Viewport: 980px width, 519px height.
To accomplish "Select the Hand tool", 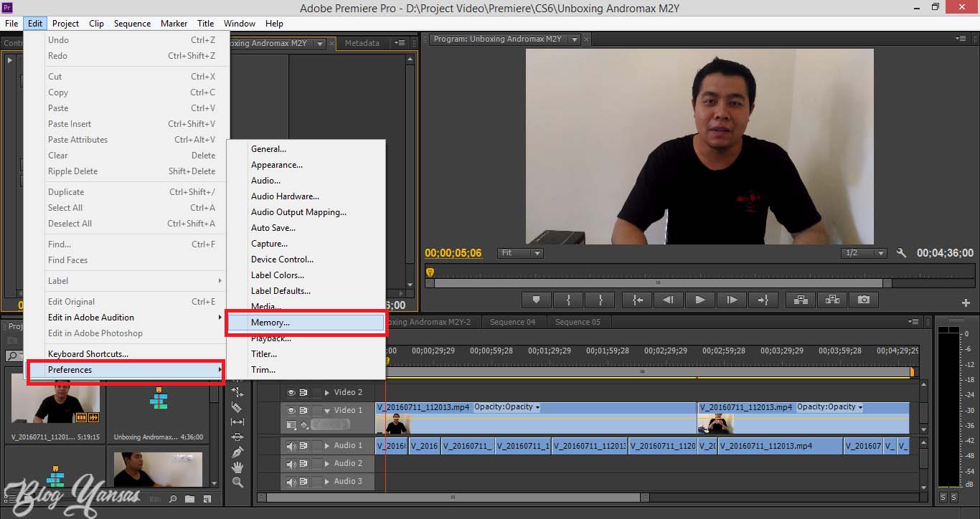I will click(237, 467).
